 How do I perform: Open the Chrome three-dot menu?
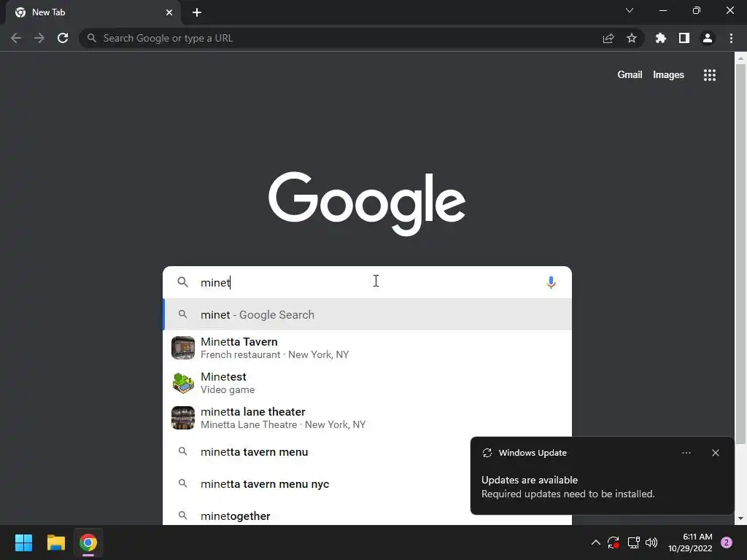point(731,38)
